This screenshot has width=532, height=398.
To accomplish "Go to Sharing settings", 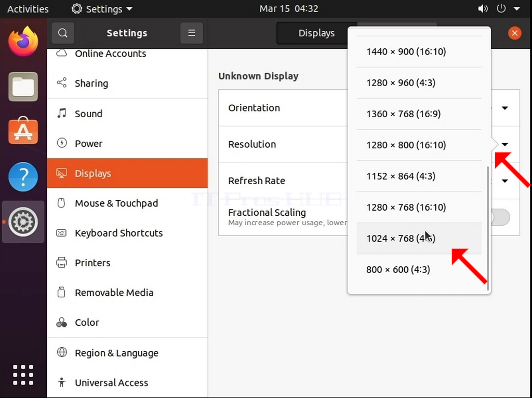I will [x=128, y=84].
